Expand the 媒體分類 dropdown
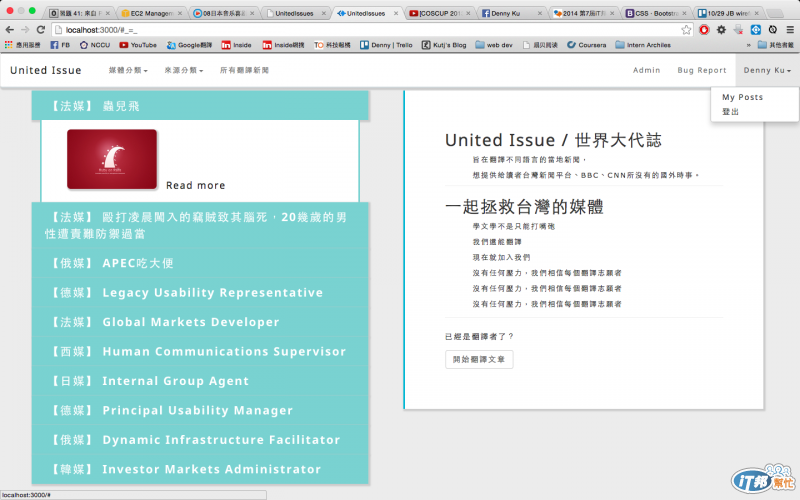 point(128,70)
